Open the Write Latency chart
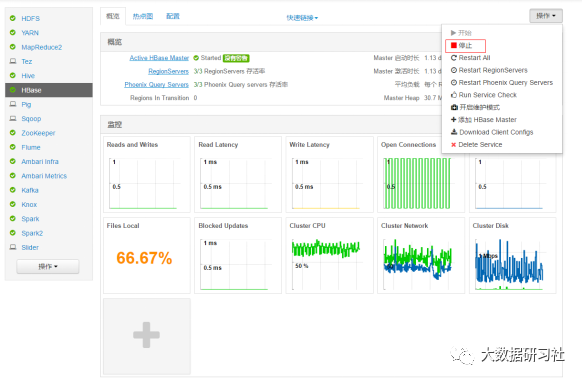583x381 pixels. [x=329, y=174]
